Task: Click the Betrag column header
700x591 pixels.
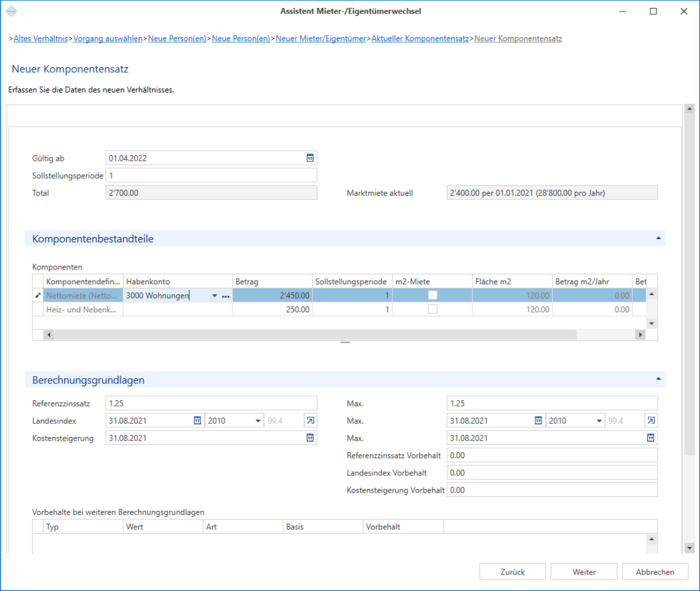Action: coord(272,282)
